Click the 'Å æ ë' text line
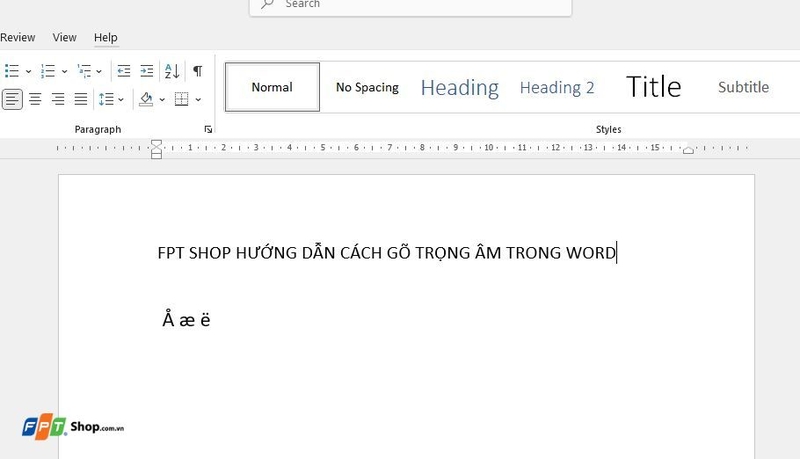The image size is (800, 459). click(x=186, y=319)
